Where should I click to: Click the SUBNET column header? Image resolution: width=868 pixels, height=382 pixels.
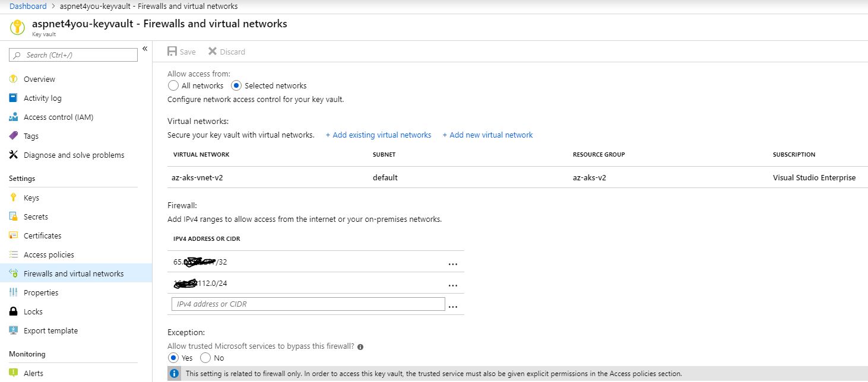(x=384, y=154)
